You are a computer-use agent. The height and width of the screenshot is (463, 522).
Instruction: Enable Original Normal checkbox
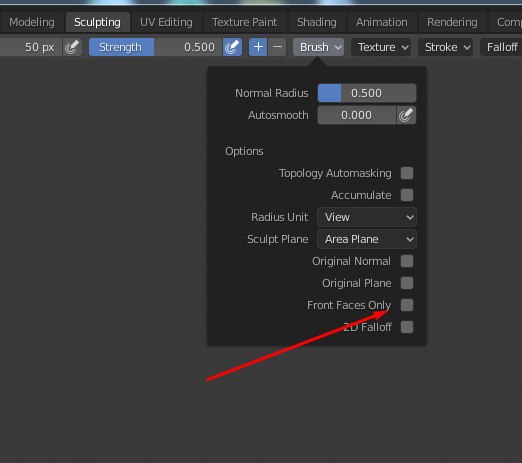click(x=407, y=261)
